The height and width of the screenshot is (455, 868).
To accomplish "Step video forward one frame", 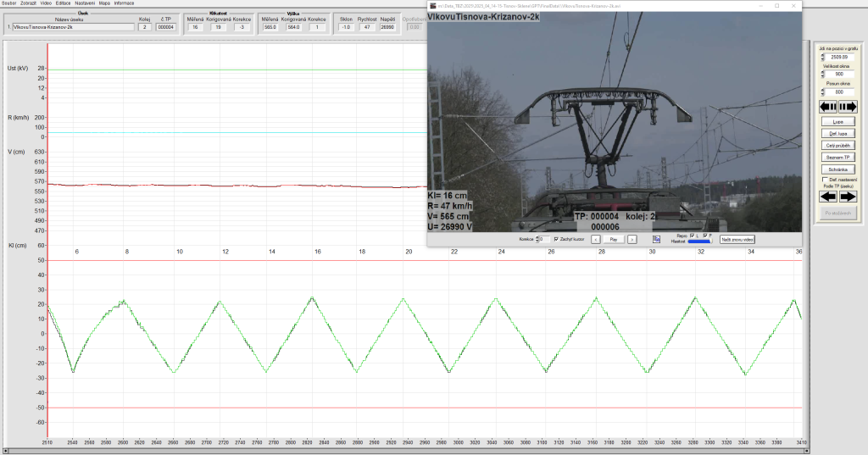I will [632, 240].
